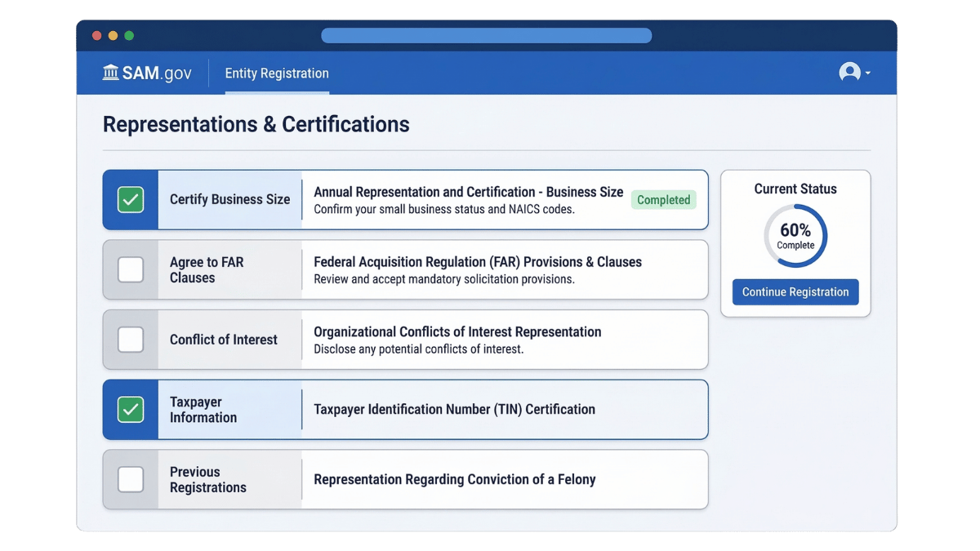Screen dimensions: 980x551
Task: Click the 60% Complete progress ring
Action: [795, 235]
